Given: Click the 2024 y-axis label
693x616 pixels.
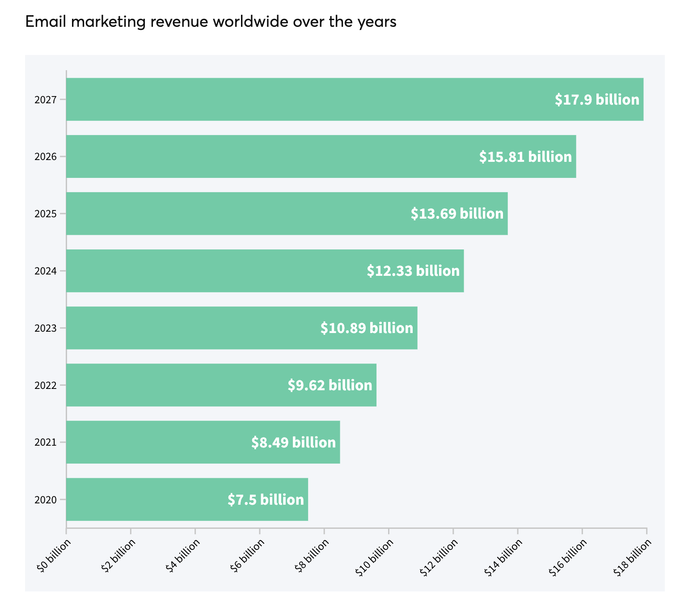Looking at the screenshot, I should [46, 271].
